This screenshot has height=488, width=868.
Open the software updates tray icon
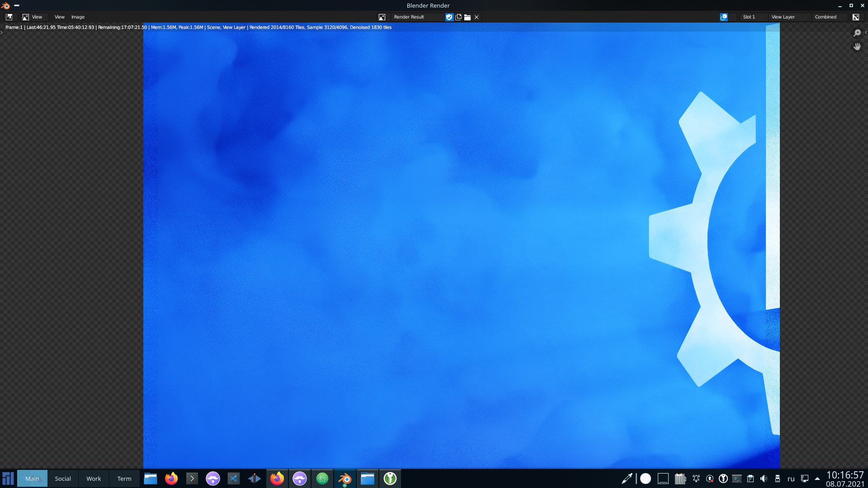(710, 479)
